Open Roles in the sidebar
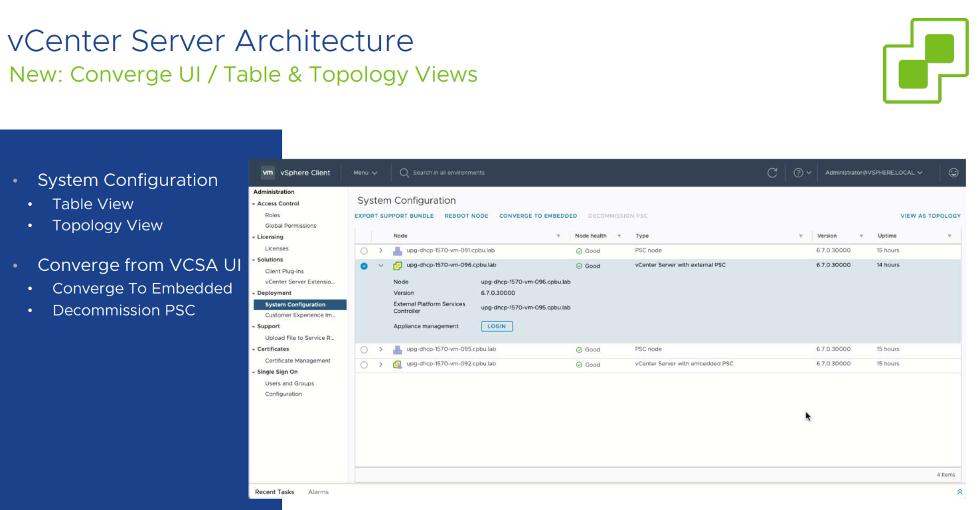 click(x=272, y=215)
